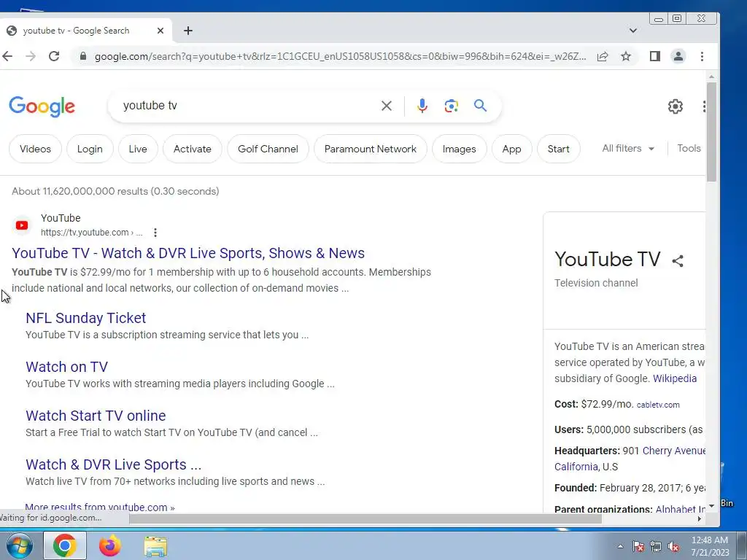Viewport: 747px width, 560px height.
Task: Select the Paramount Network chip
Action: [370, 149]
